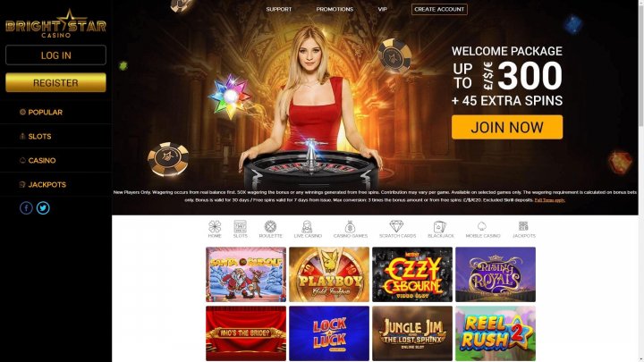Image resolution: width=644 pixels, height=362 pixels.
Task: Select the Jackpots category icon
Action: click(x=523, y=226)
